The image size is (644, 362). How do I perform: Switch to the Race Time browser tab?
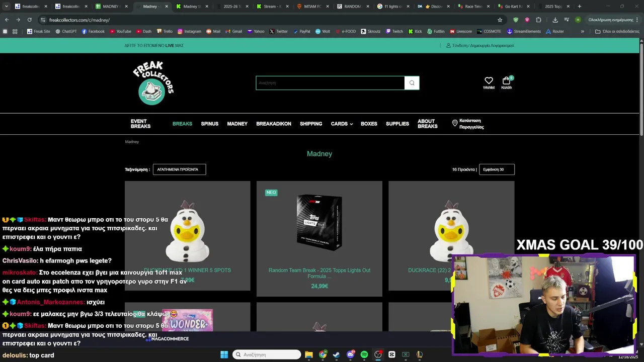[x=473, y=7]
